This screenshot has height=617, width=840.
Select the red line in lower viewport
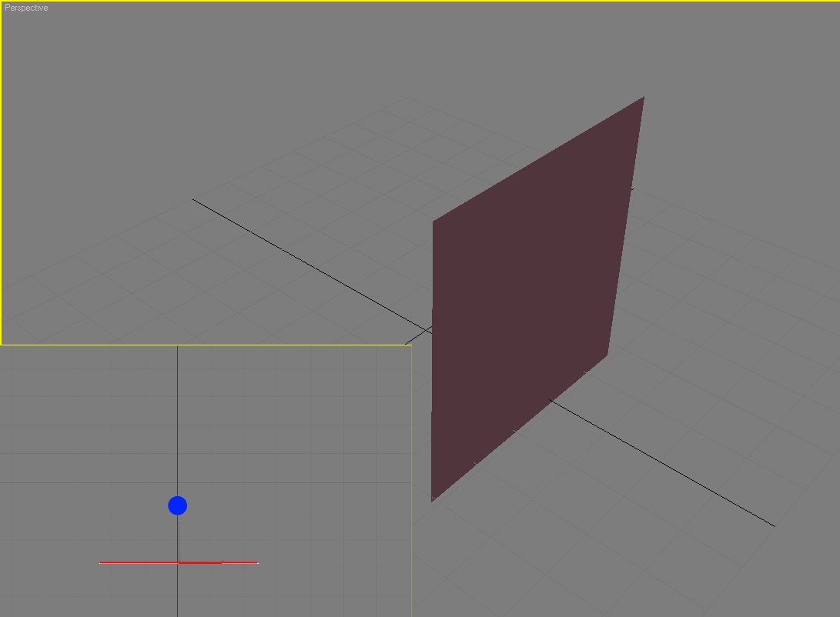[x=179, y=562]
